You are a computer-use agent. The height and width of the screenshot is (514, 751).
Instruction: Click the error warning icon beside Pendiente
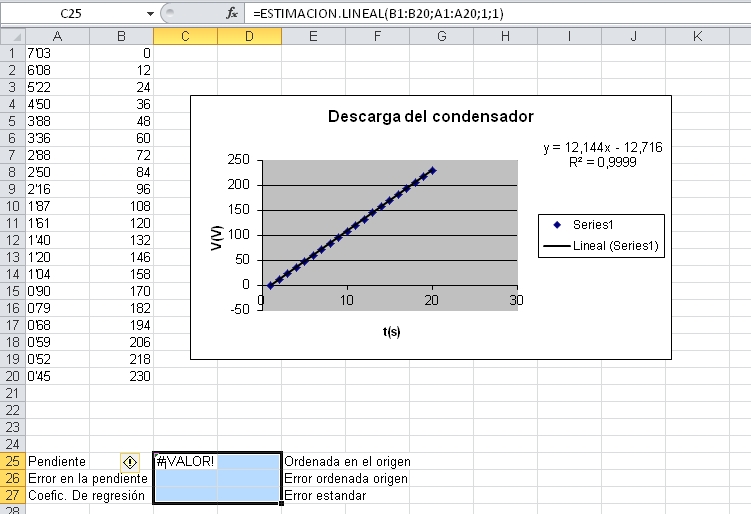tap(129, 462)
